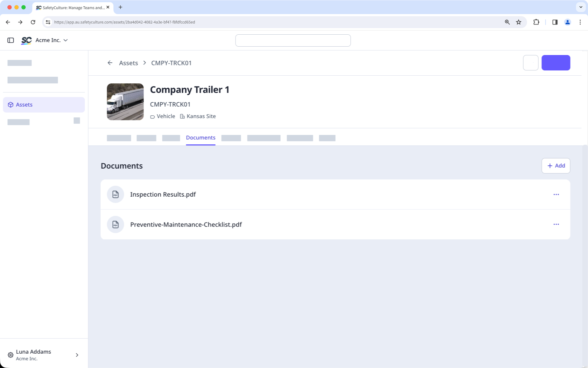Open a new browser tab
Screen dimensions: 588x368
coord(120,7)
